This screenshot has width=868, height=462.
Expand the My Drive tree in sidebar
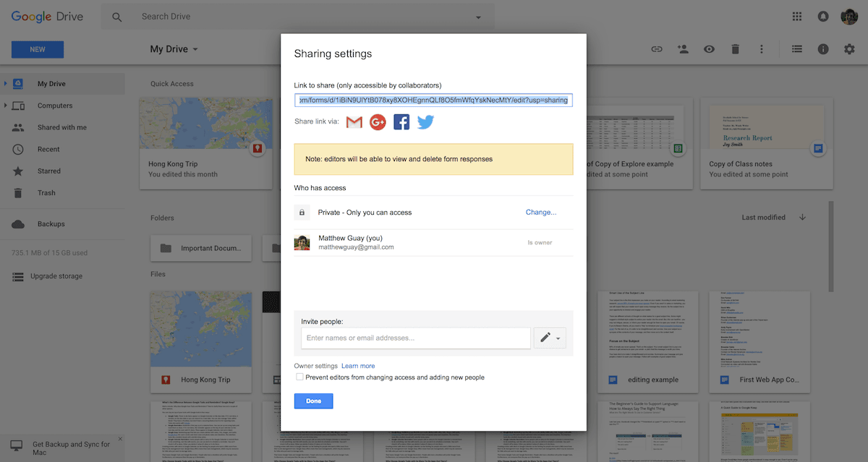[6, 84]
